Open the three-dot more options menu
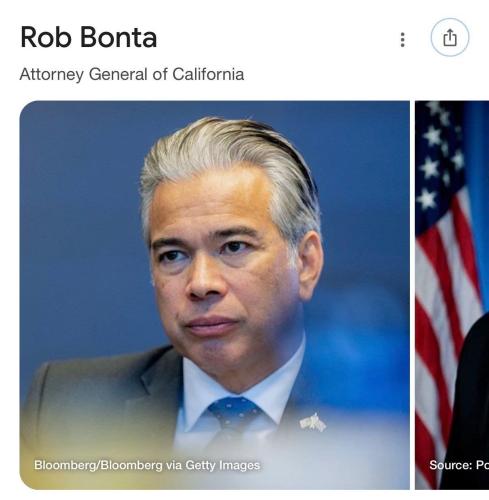This screenshot has height=500, width=489. pos(403,40)
